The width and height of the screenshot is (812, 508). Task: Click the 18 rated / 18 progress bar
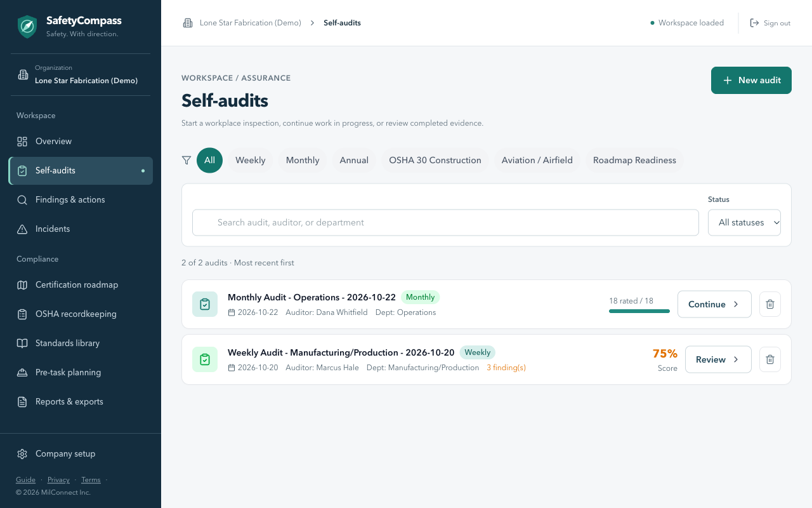click(x=639, y=311)
